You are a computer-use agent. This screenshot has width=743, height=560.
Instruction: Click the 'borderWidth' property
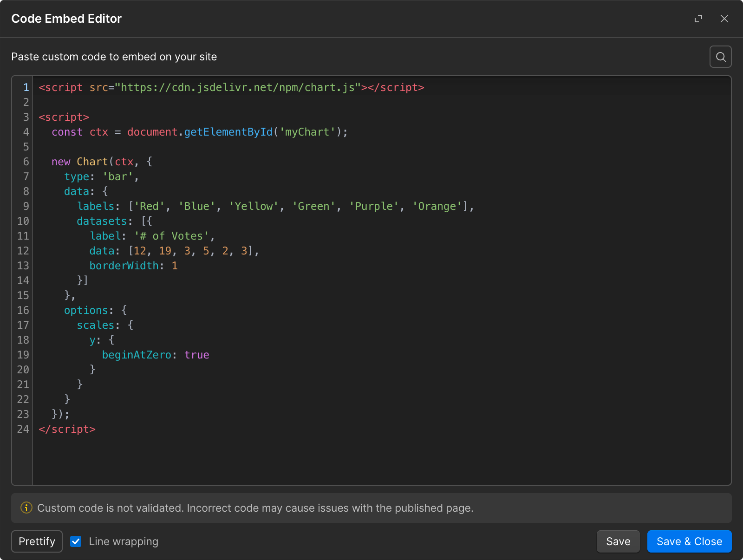pos(124,266)
